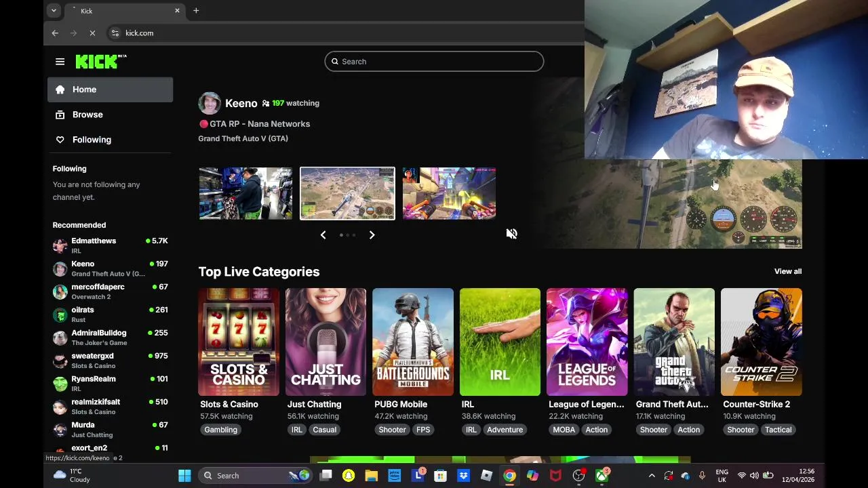
Task: Click the Casual tag under Just Chatting
Action: [324, 430]
